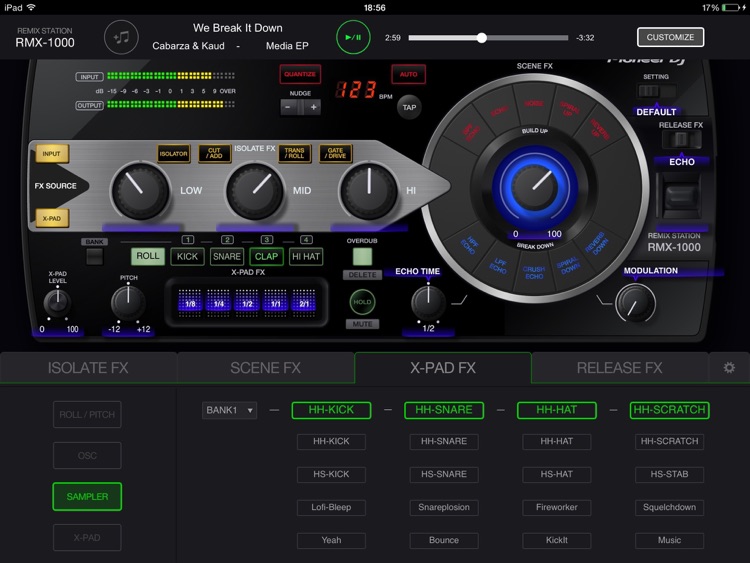Viewport: 750px width, 563px height.
Task: Switch to the SCENE FX tab
Action: 265,367
